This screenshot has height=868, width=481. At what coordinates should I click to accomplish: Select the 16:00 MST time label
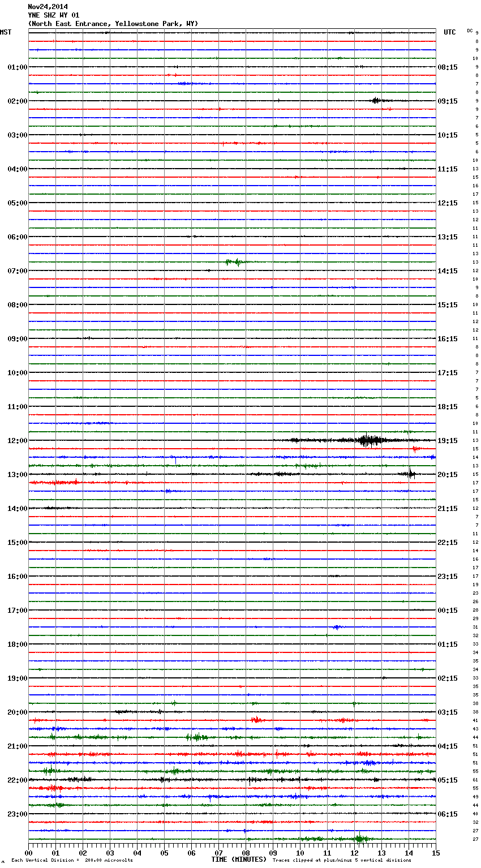[18, 577]
